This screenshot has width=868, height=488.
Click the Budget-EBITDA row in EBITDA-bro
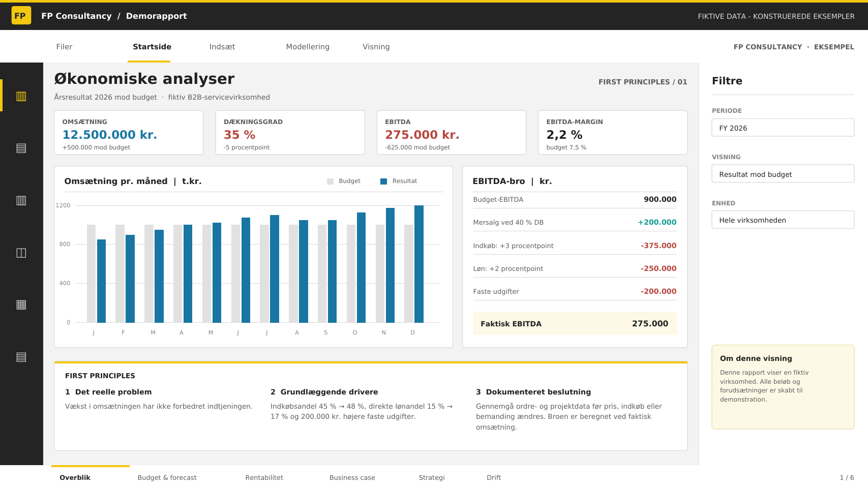(575, 199)
